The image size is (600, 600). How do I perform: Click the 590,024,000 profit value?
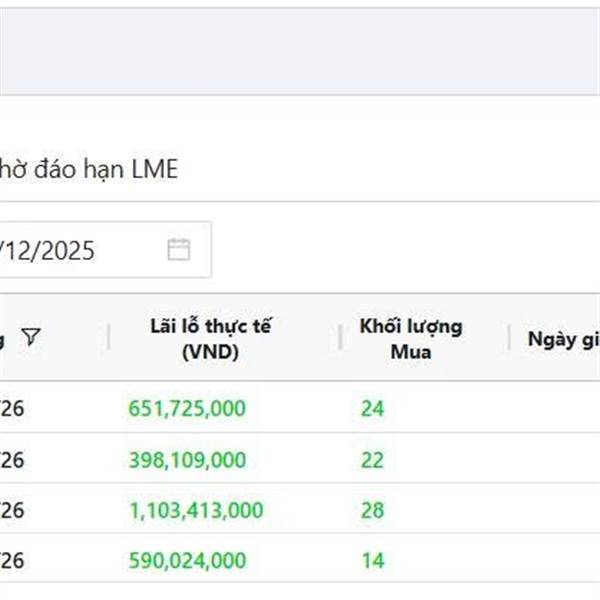[x=187, y=560]
